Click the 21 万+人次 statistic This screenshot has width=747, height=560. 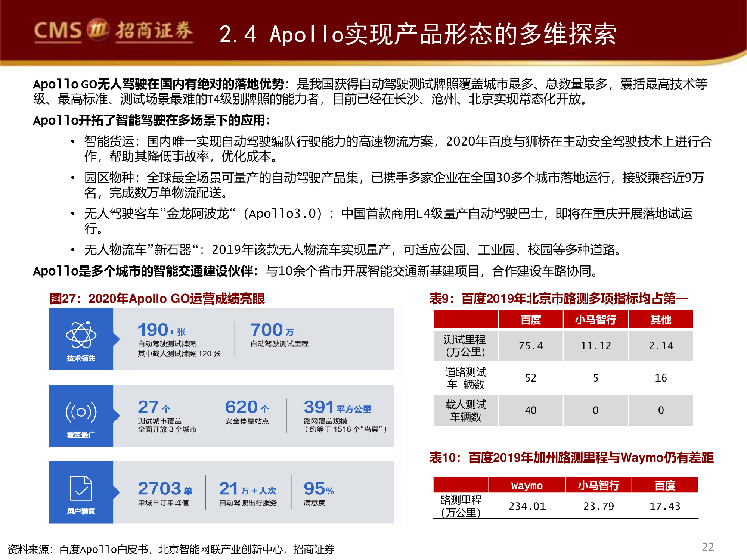point(248,488)
